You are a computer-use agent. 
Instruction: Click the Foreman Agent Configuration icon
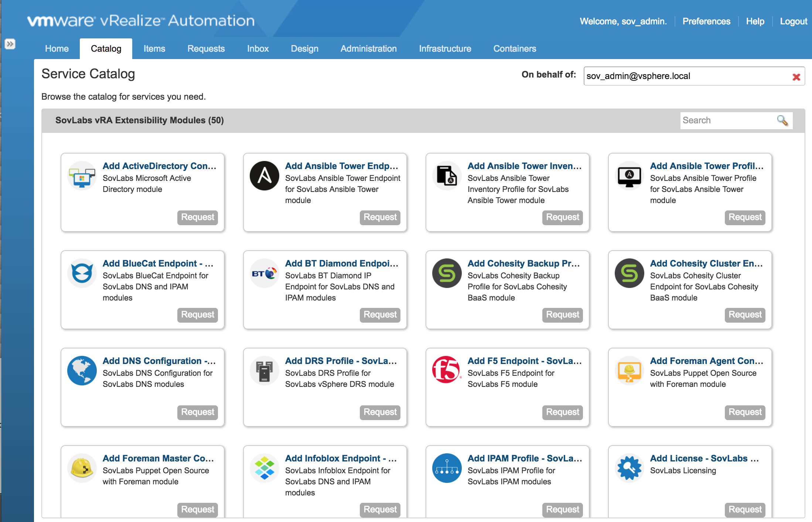630,371
